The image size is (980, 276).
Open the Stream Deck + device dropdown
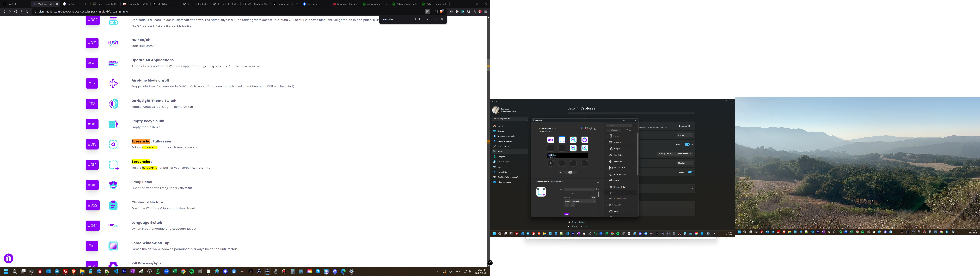pos(547,128)
